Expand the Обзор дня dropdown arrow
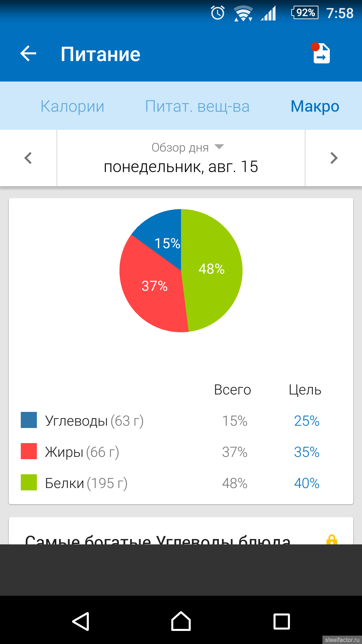This screenshot has width=362, height=644. point(219,147)
